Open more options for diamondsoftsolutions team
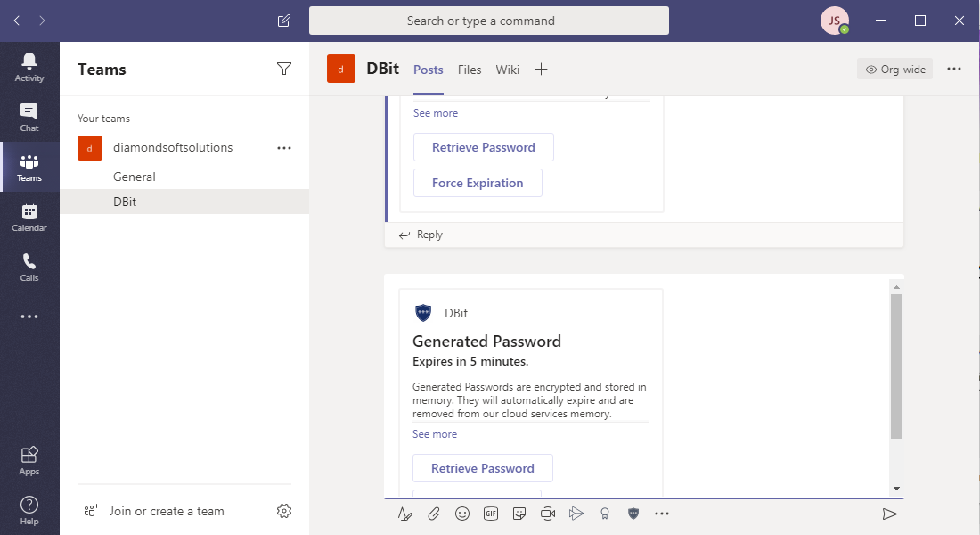This screenshot has height=535, width=980. coord(284,148)
